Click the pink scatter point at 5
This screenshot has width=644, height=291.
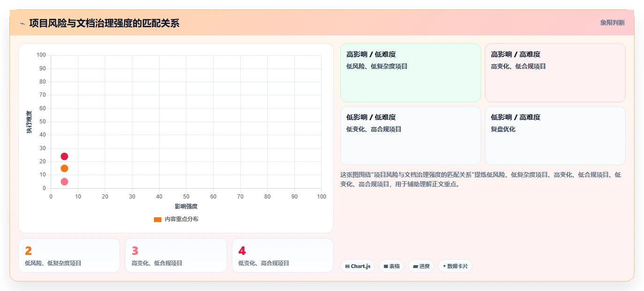(x=64, y=182)
